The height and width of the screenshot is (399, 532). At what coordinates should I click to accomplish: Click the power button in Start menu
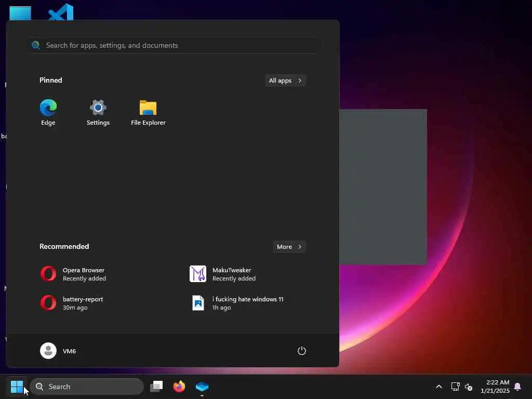302,351
